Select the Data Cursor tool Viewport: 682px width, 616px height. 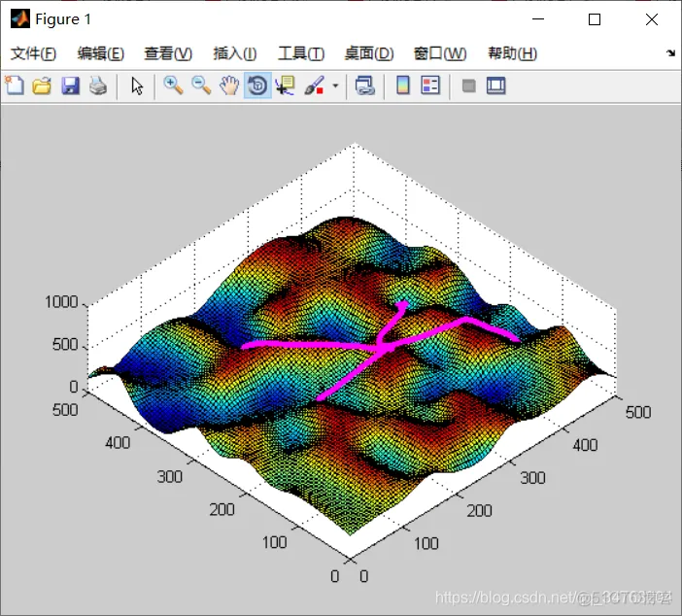286,86
